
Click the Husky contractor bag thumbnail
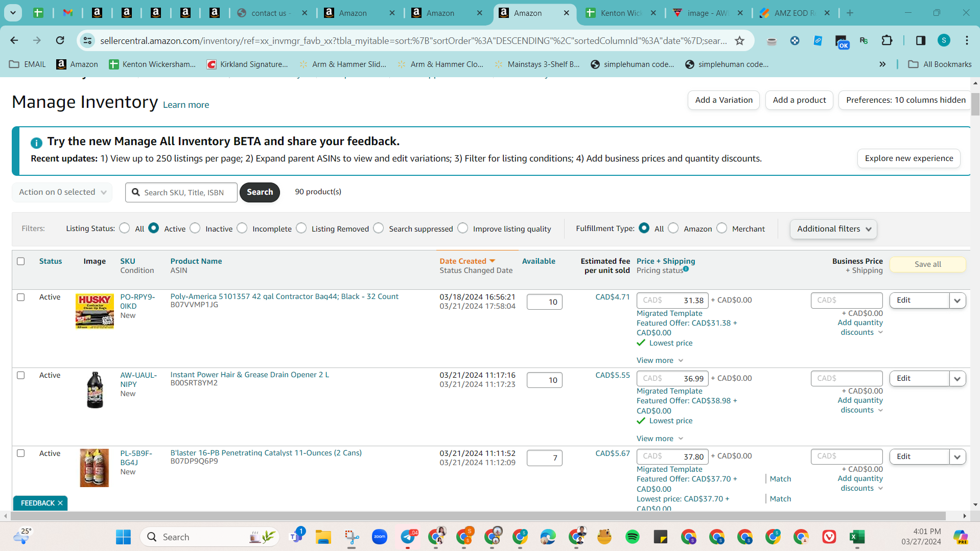tap(95, 311)
